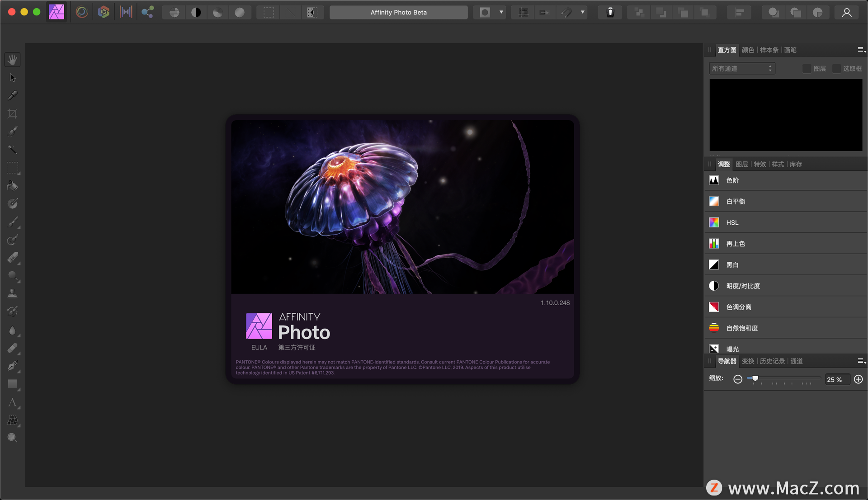Expand the snapping options dropdown arrow
868x500 pixels.
click(583, 13)
